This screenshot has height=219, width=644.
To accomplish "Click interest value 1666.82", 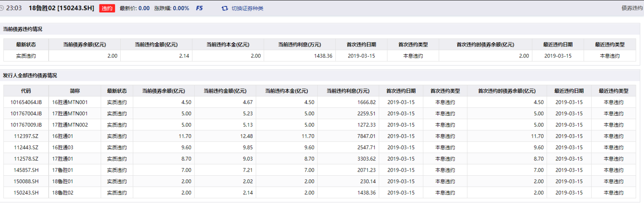I will (x=366, y=102).
